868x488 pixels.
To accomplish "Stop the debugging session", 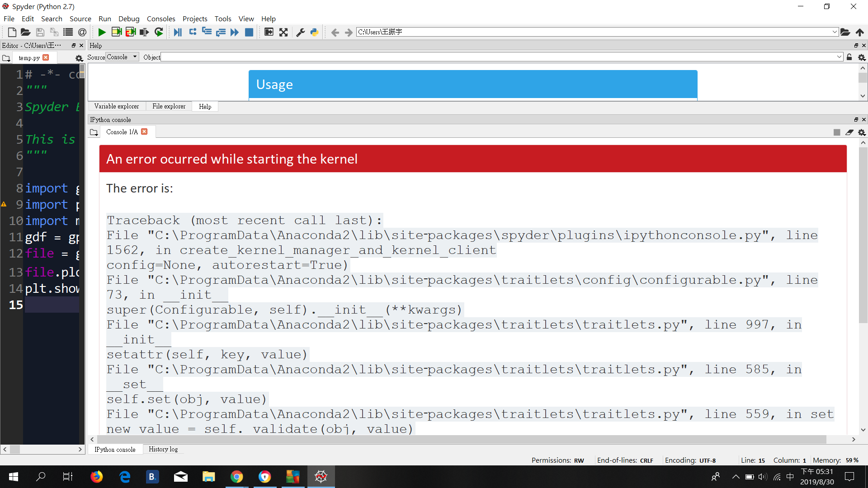I will tap(249, 32).
